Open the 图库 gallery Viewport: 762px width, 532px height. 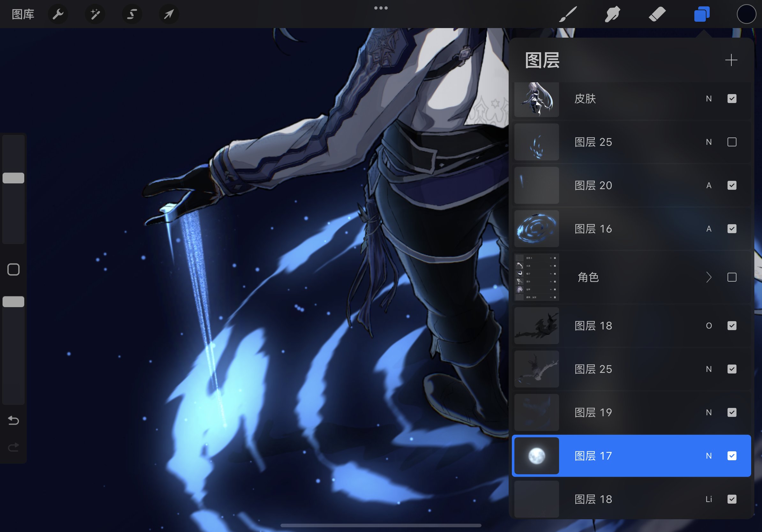[23, 14]
